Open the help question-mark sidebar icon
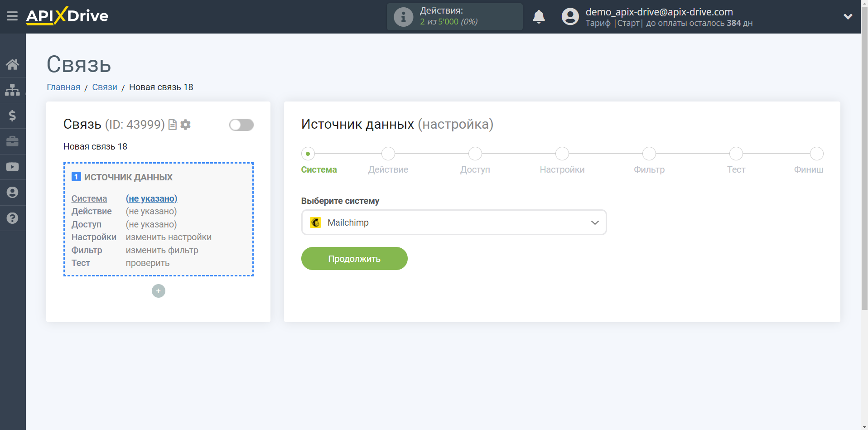 (x=12, y=218)
